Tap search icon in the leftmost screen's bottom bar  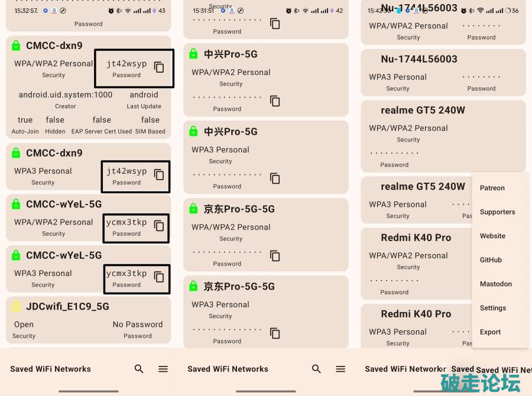pos(139,369)
